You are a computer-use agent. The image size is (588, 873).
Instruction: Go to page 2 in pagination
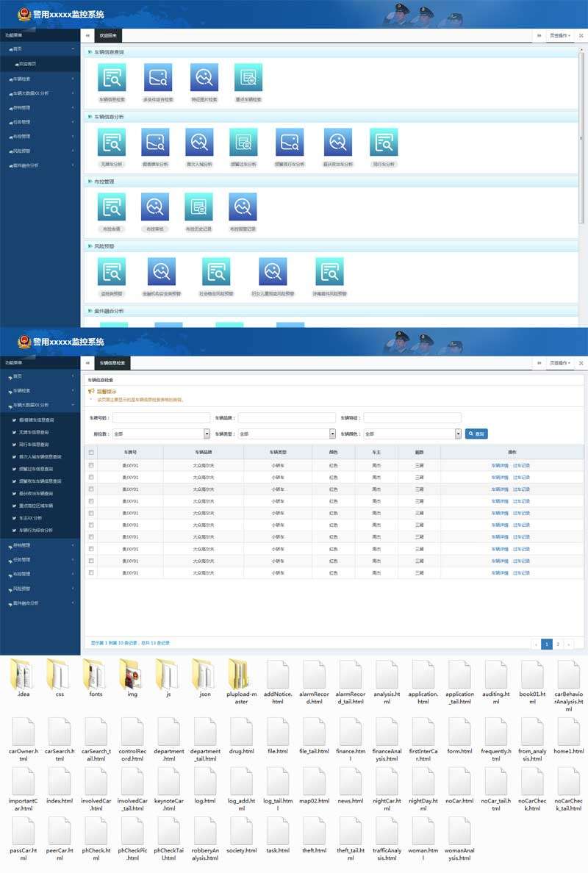(x=558, y=644)
